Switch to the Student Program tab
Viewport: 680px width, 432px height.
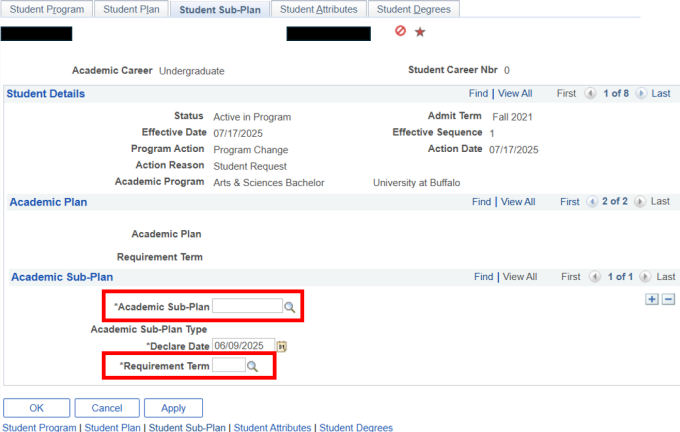click(x=46, y=9)
